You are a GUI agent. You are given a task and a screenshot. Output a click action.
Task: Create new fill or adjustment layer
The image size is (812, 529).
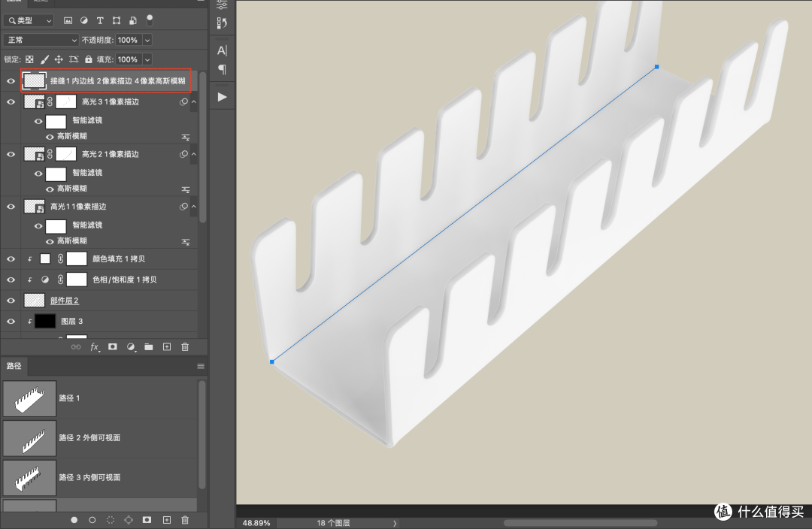point(131,347)
